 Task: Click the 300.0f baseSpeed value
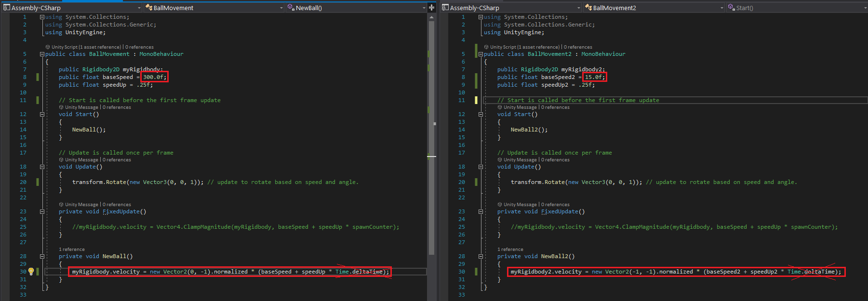(x=155, y=77)
